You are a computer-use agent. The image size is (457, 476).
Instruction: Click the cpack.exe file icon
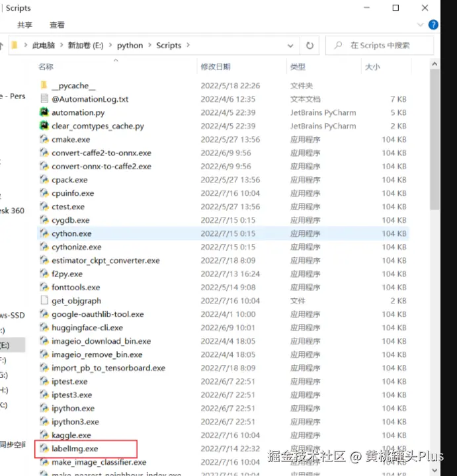coord(44,179)
